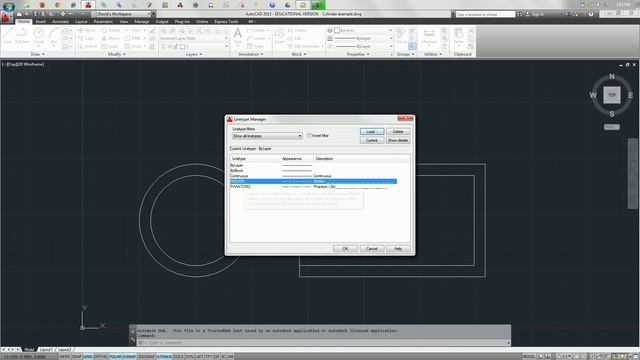Expand the Annotation panel

coord(251,54)
